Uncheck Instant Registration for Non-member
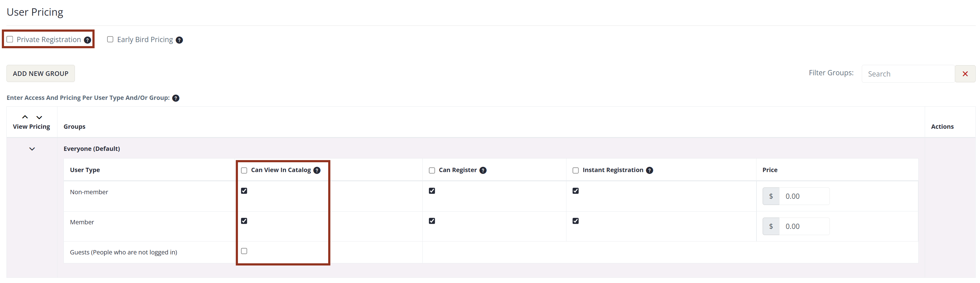 [576, 191]
